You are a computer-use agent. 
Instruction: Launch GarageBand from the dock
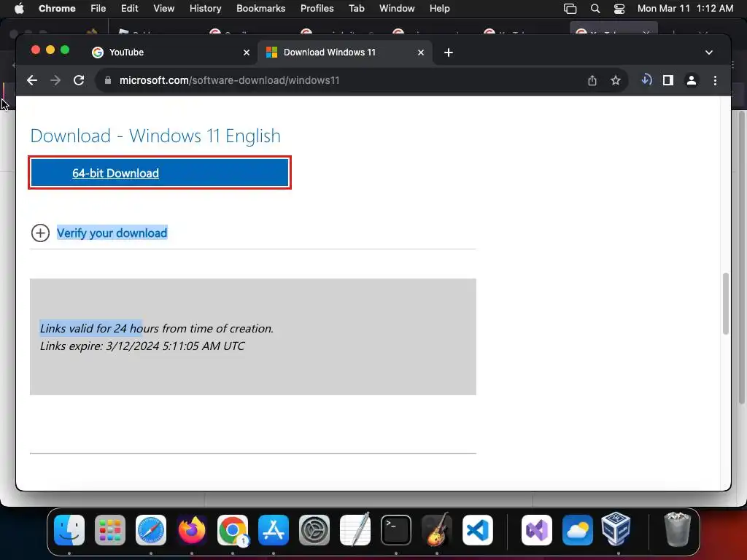point(437,529)
